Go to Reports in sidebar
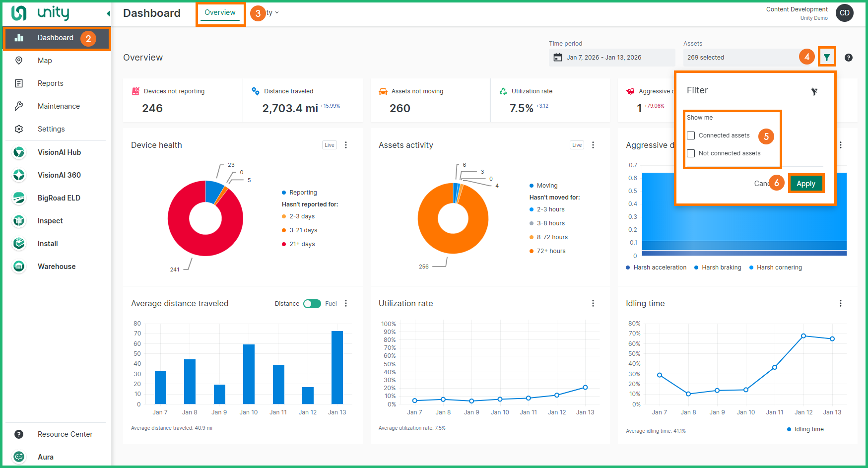 click(50, 83)
